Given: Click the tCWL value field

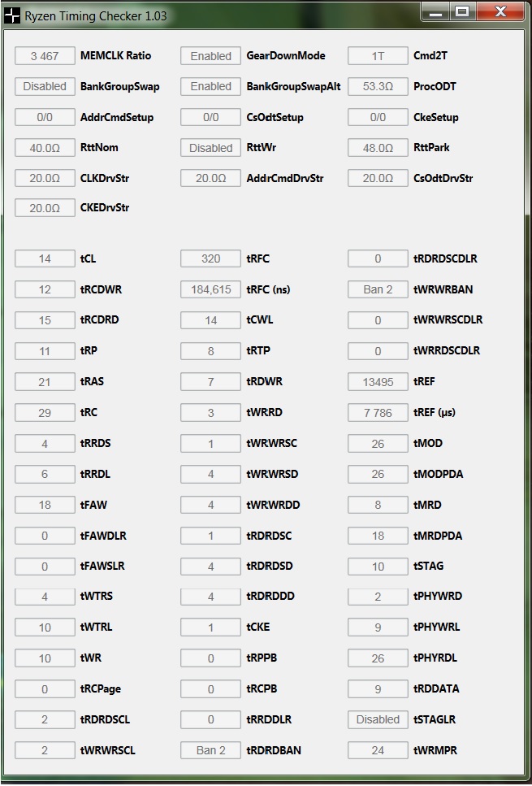Looking at the screenshot, I should (x=211, y=320).
